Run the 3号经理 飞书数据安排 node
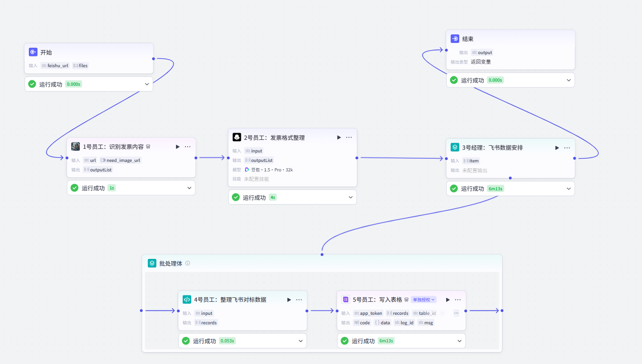This screenshot has height=364, width=642. tap(557, 147)
